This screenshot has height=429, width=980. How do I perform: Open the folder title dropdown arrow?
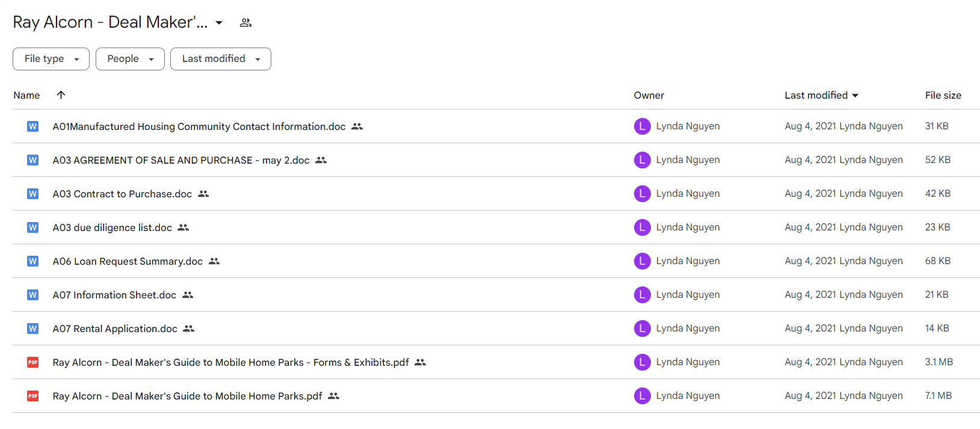click(x=219, y=23)
